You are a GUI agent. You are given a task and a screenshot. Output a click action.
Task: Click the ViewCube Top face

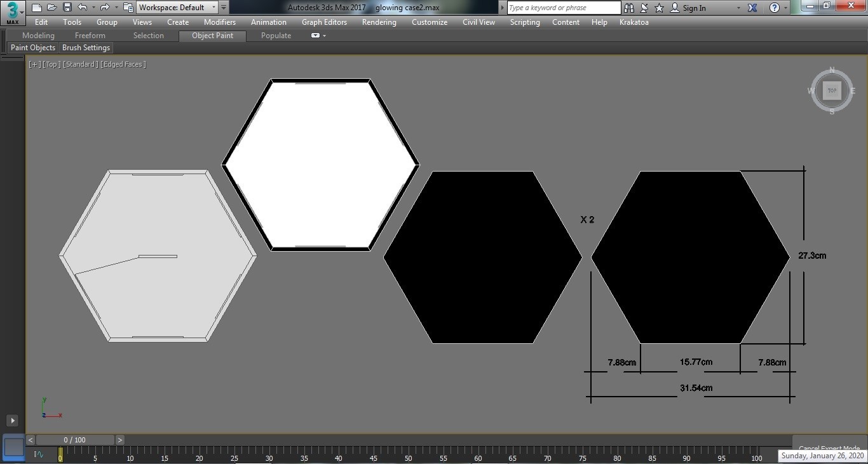tap(832, 91)
